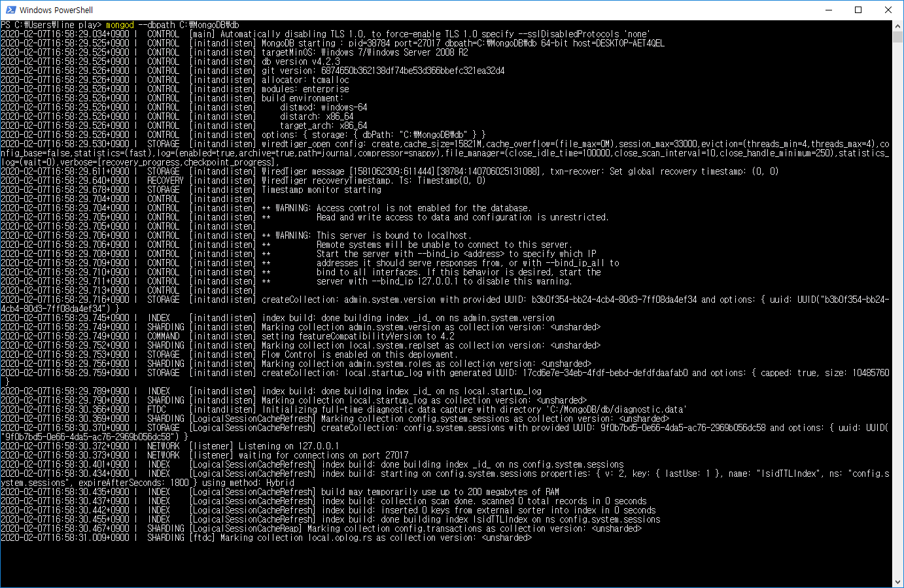Click 'index build: collection scan done' line

tap(483, 501)
